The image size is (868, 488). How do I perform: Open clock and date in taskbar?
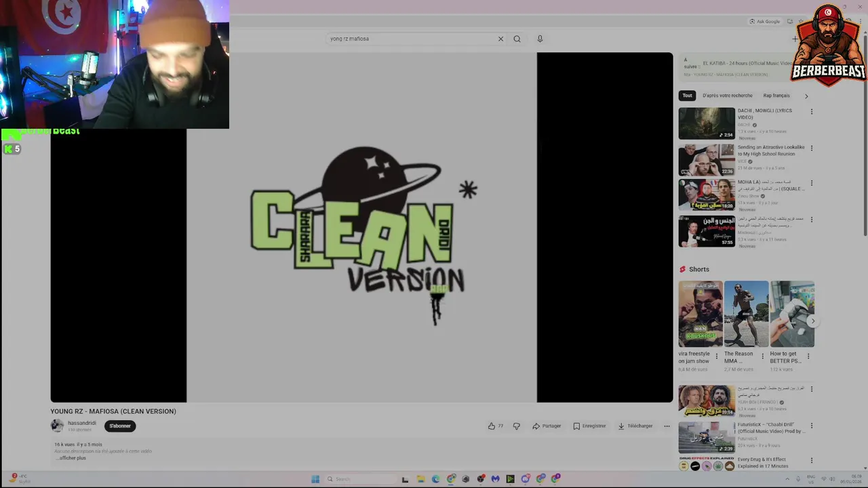850,479
